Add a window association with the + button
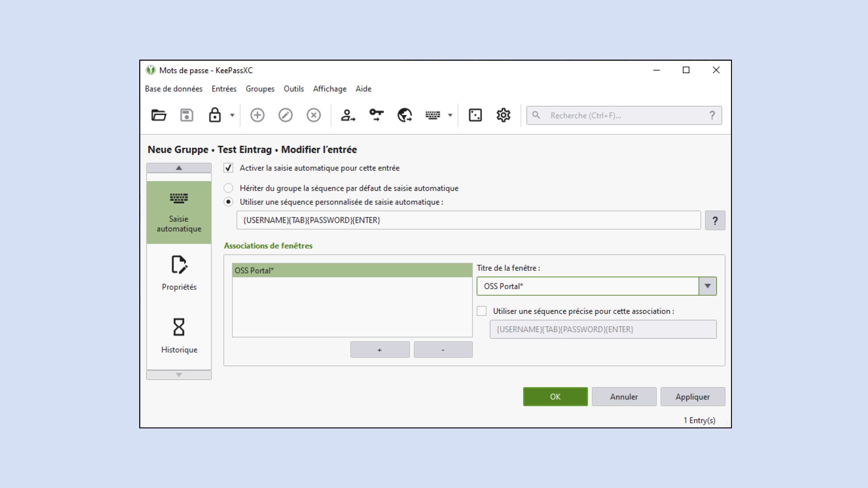The width and height of the screenshot is (868, 488). (x=379, y=349)
